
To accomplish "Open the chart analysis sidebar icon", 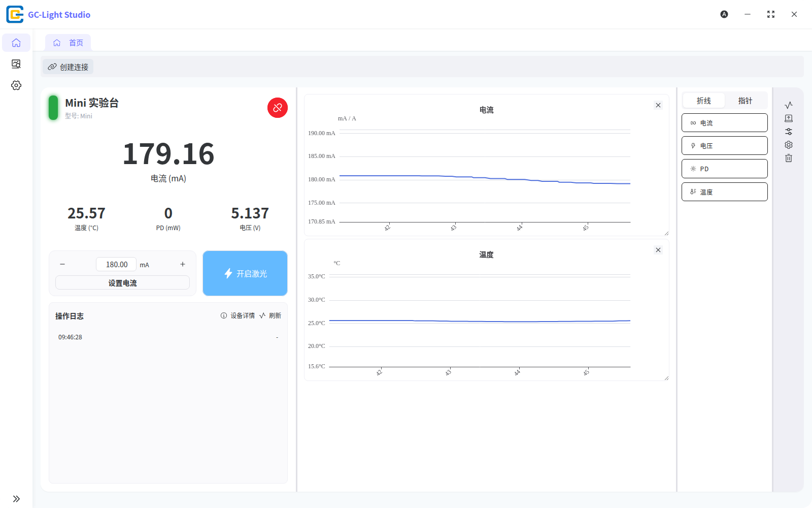I will (16, 64).
